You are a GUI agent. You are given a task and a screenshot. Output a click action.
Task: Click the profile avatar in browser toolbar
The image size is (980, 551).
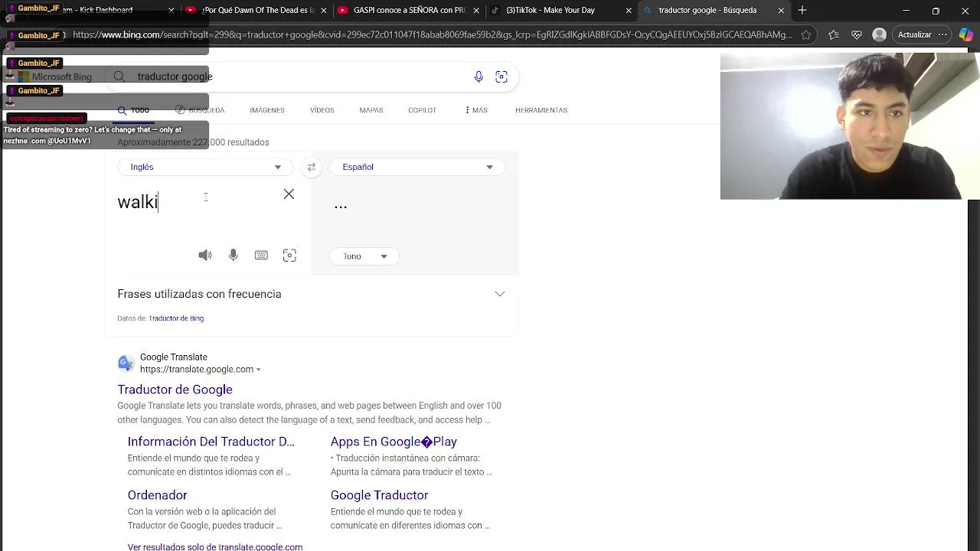880,34
